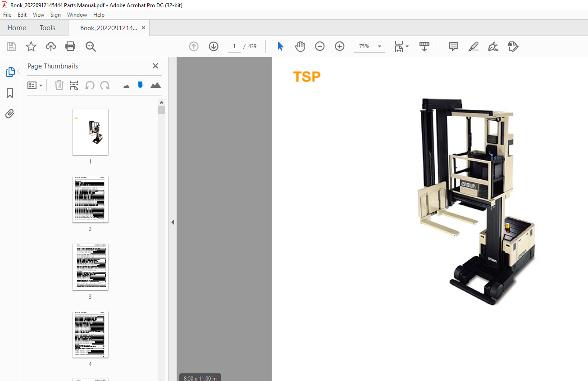This screenshot has height=381, width=588.
Task: Zoom in with the plus icon
Action: (340, 46)
